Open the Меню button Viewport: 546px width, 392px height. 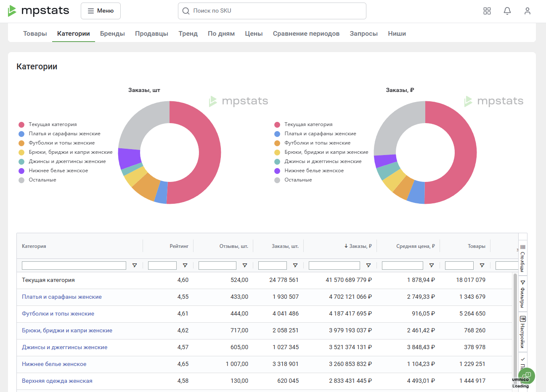coord(101,11)
